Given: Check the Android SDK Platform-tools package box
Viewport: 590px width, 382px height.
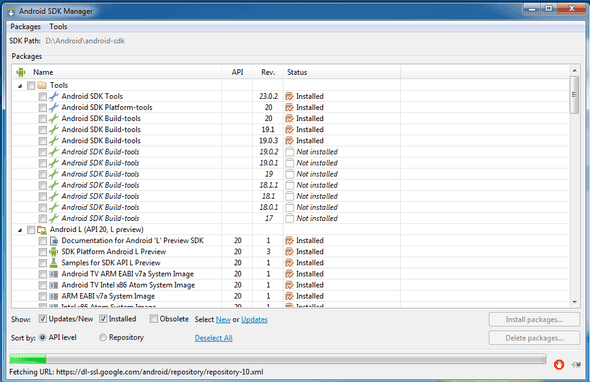Looking at the screenshot, I should (43, 108).
